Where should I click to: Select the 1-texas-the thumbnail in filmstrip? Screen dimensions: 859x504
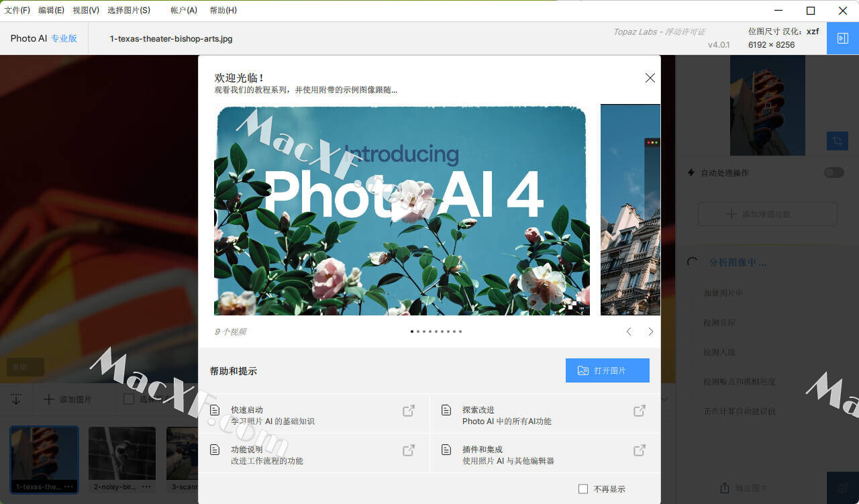44,460
